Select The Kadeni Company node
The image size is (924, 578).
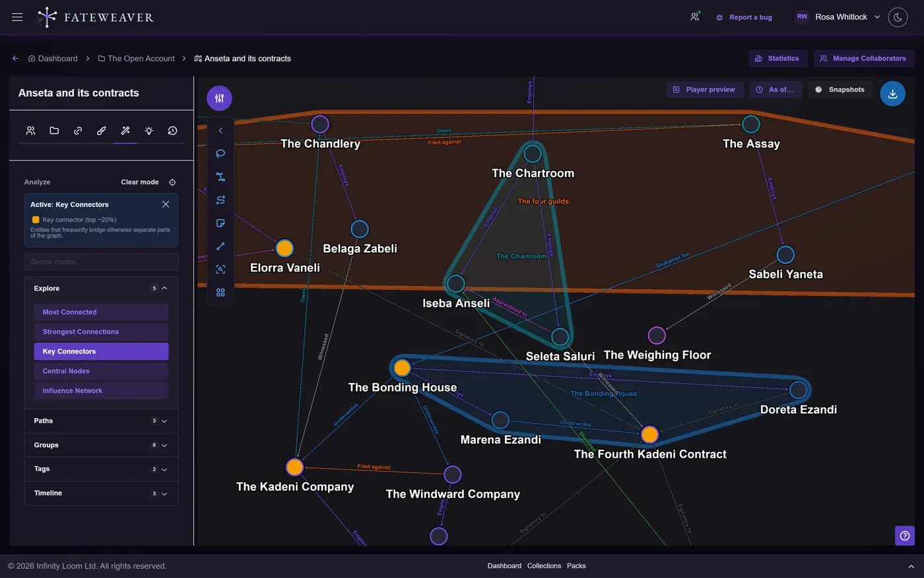point(294,467)
